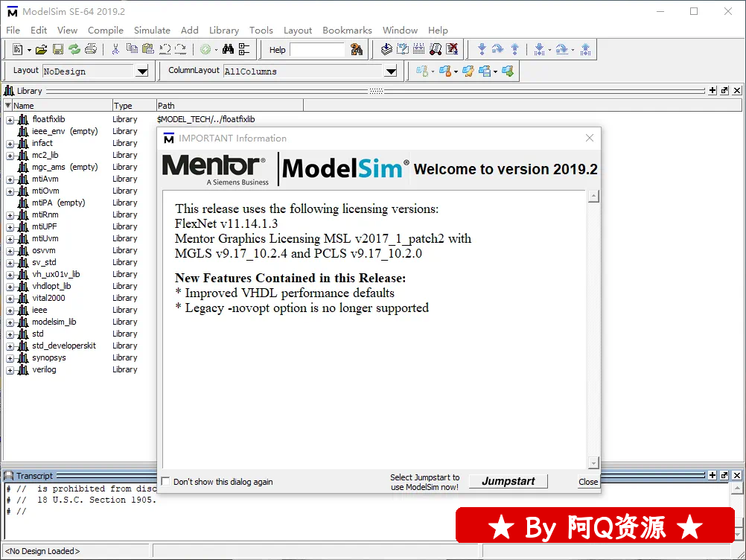Open the Layout NoDesign dropdown
Screen dimensions: 746x560
(x=142, y=71)
